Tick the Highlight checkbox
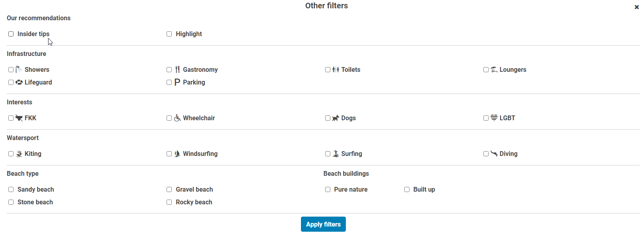 coord(169,34)
